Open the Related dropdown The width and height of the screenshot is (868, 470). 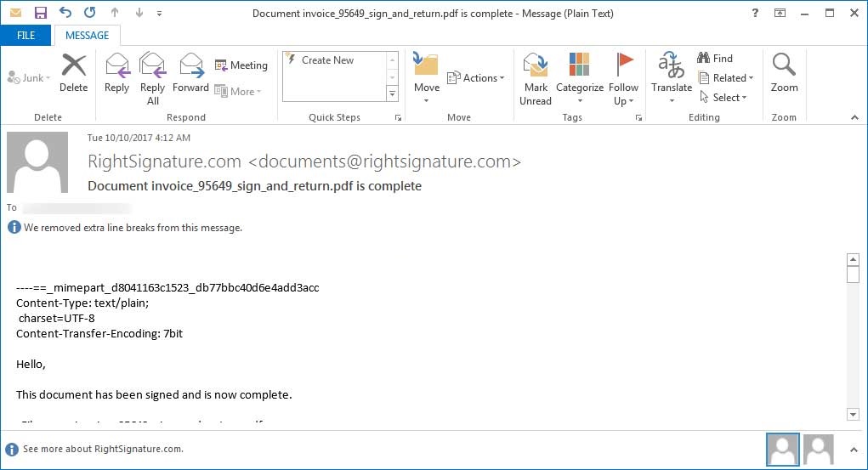pos(726,78)
